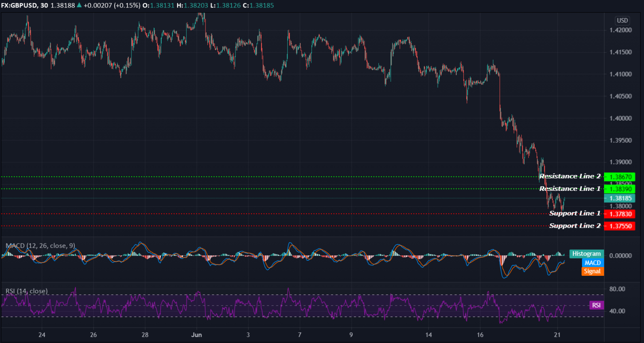644x343 pixels.
Task: Click the orange Signal series label
Action: (x=592, y=271)
